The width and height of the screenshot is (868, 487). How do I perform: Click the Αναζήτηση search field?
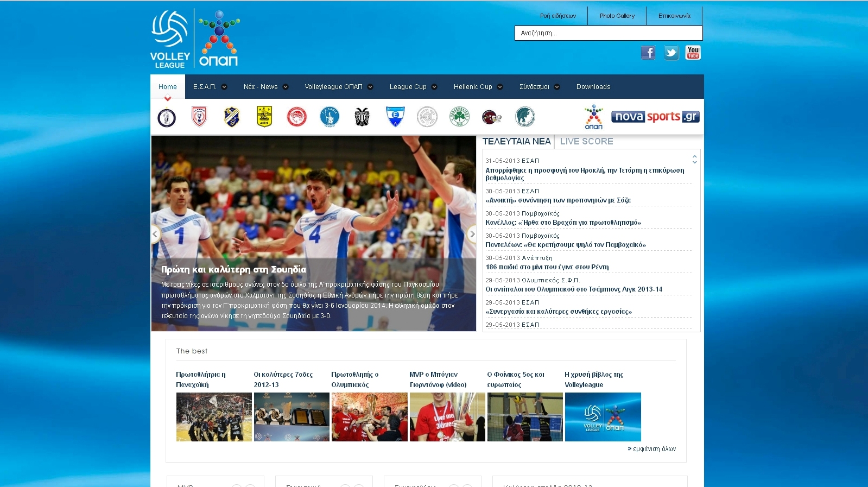coord(609,33)
